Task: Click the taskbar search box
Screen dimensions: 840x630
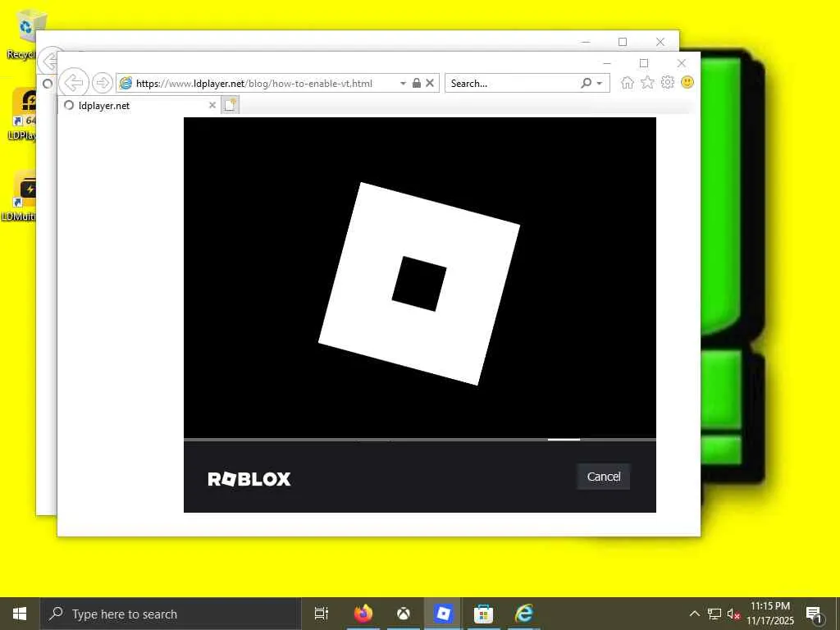Action: [x=171, y=614]
